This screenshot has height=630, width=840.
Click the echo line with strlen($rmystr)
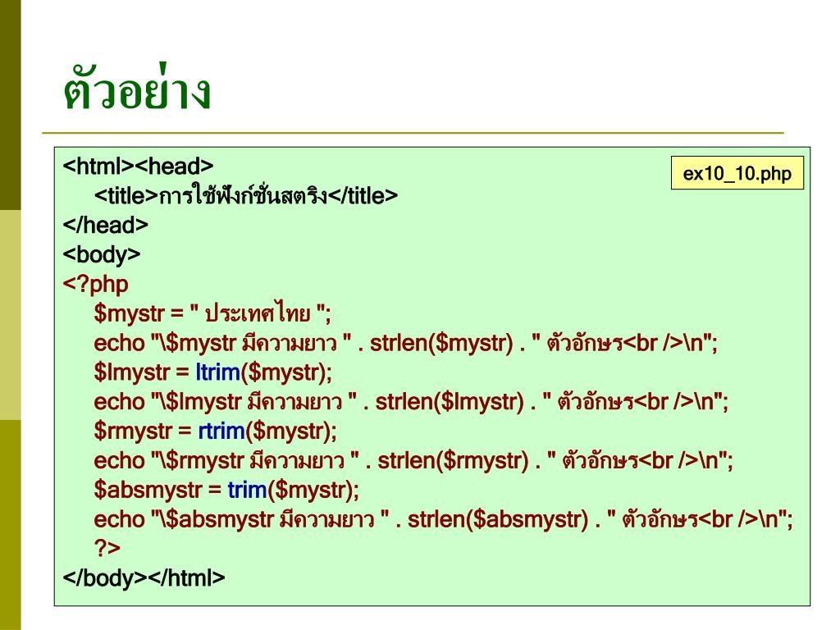coord(413,461)
